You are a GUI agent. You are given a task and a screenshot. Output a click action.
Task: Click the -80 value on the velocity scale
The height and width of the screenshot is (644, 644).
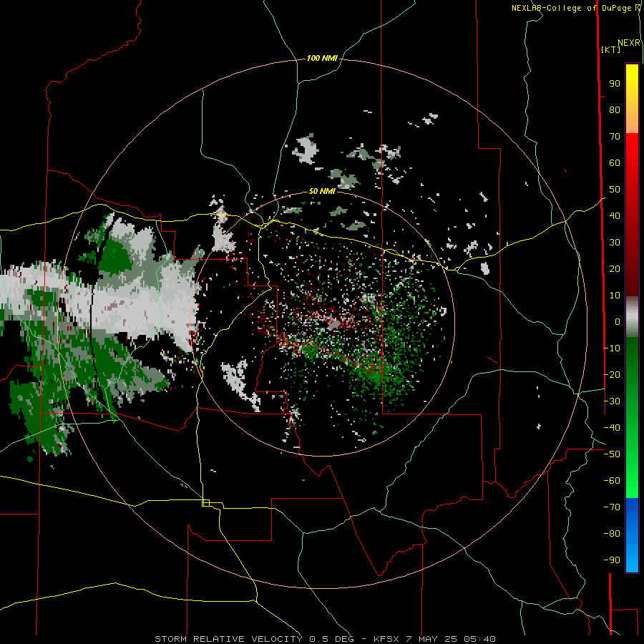coord(612,534)
